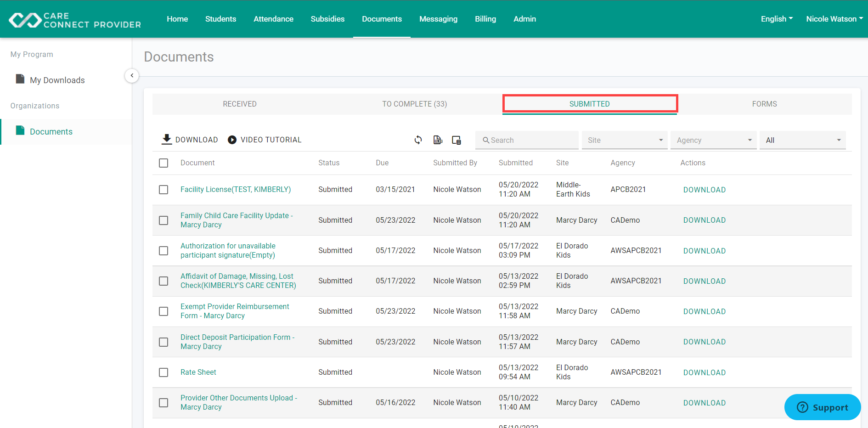Open Direct Deposit Participation Form link
This screenshot has height=428, width=868.
click(x=237, y=342)
